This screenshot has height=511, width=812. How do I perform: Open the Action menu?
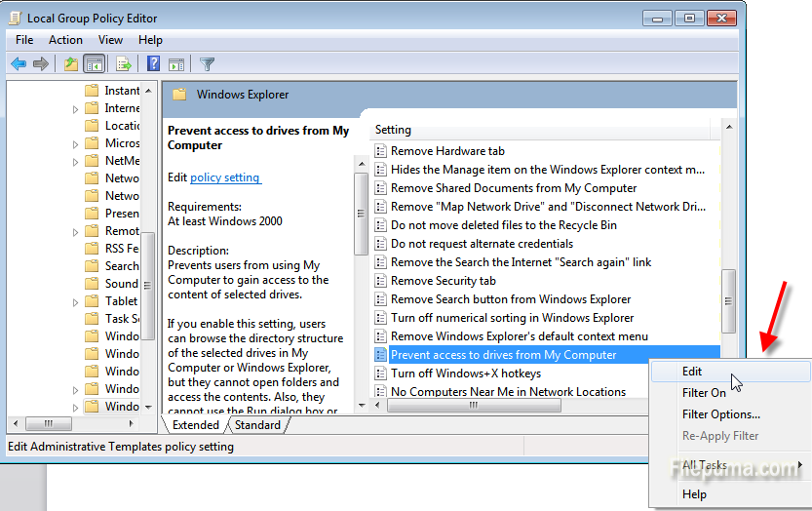pyautogui.click(x=65, y=40)
